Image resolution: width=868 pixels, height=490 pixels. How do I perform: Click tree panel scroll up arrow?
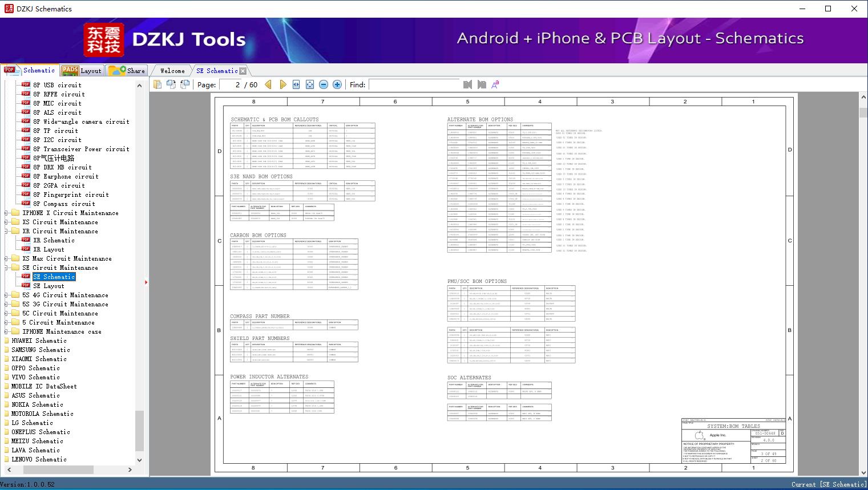[x=139, y=86]
